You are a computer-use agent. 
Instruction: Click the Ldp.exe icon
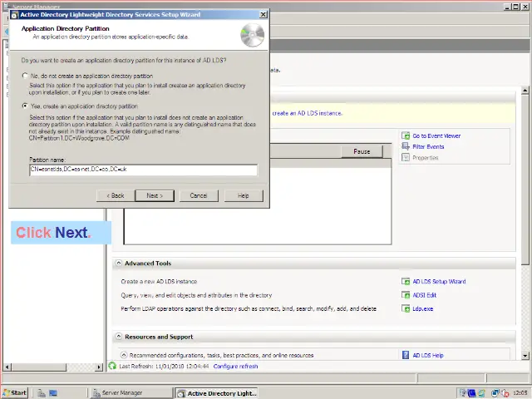click(x=406, y=308)
